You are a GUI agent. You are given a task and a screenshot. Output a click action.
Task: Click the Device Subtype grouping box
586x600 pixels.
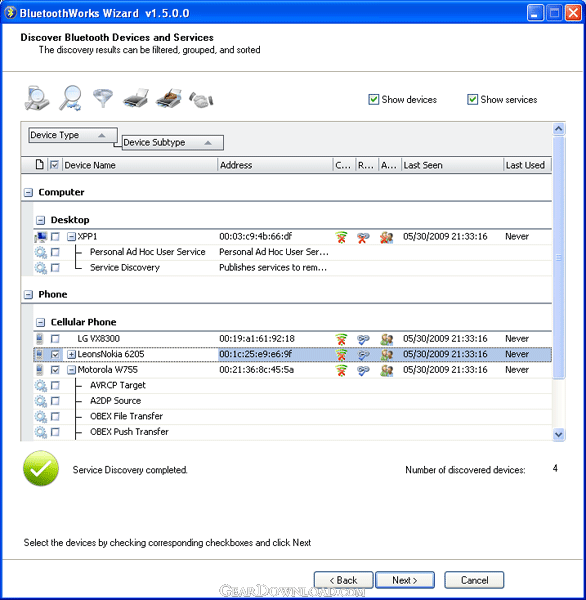(x=173, y=143)
